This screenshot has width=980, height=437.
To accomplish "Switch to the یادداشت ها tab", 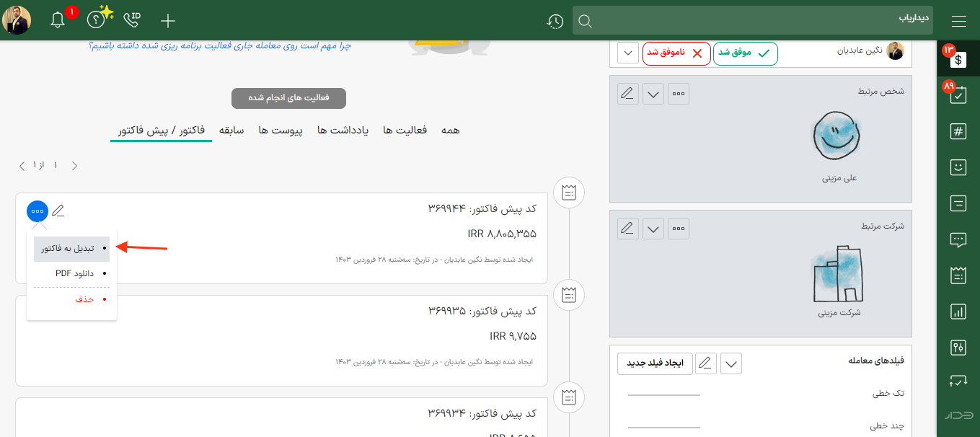I will pos(343,130).
